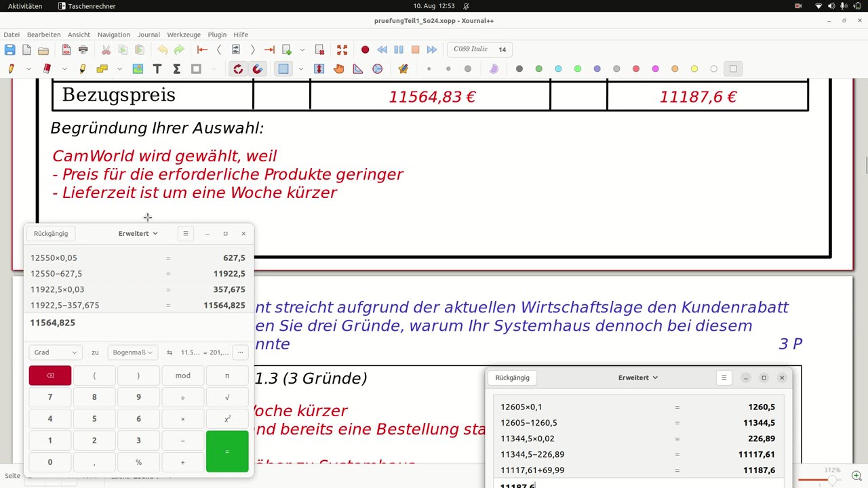This screenshot has width=868, height=488.
Task: Click the calculator entry field showing 11564,825
Action: [138, 323]
